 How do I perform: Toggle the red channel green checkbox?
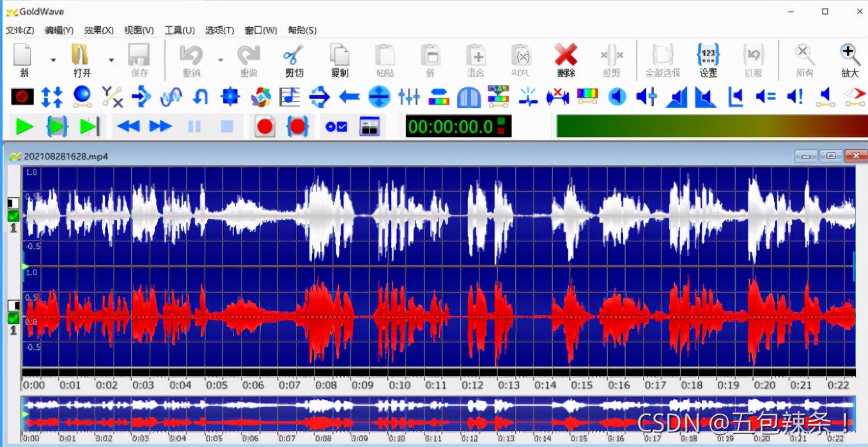click(x=13, y=318)
